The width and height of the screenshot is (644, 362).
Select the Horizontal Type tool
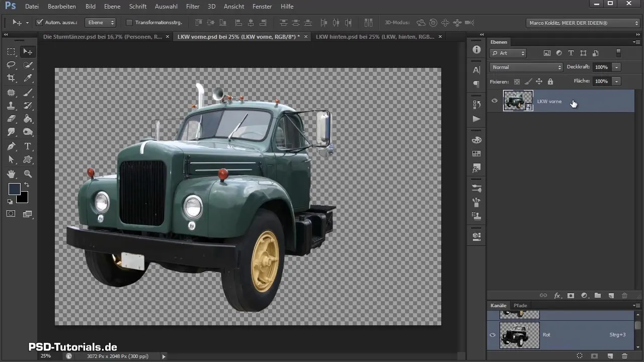pos(28,147)
